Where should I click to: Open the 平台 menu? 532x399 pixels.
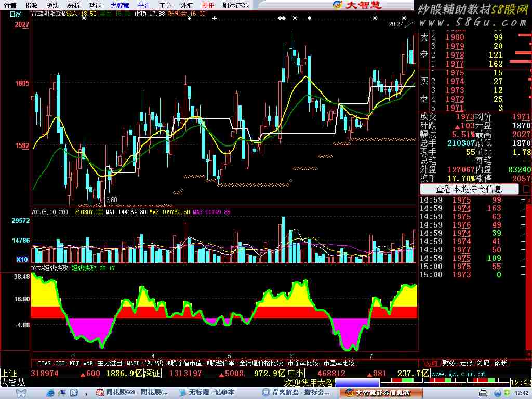pos(144,5)
